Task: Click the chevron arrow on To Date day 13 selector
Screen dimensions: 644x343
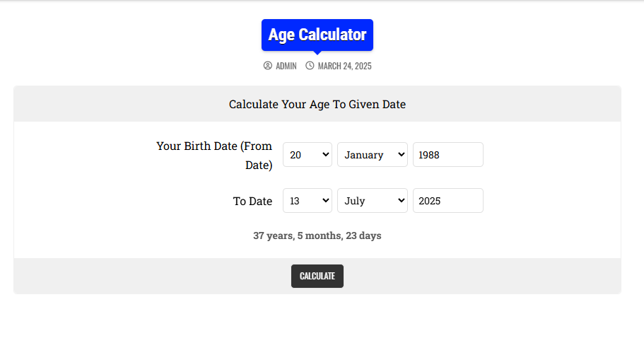Action: 326,200
